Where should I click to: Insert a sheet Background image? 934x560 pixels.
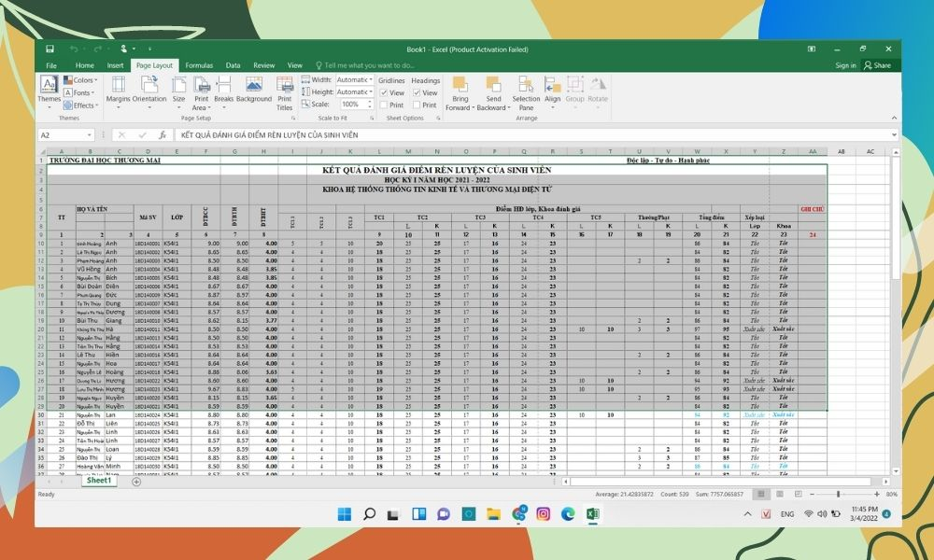pyautogui.click(x=253, y=89)
